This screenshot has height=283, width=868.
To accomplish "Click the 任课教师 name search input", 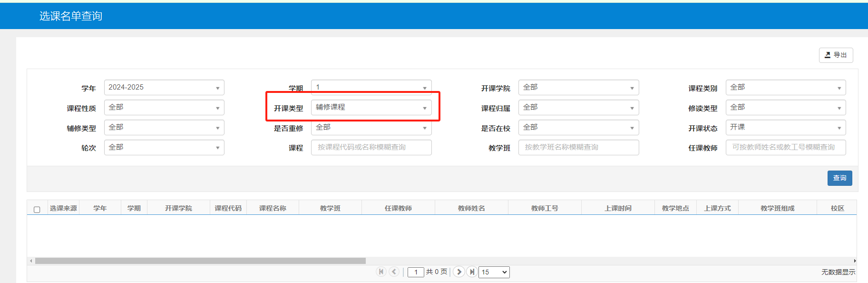I will point(785,148).
